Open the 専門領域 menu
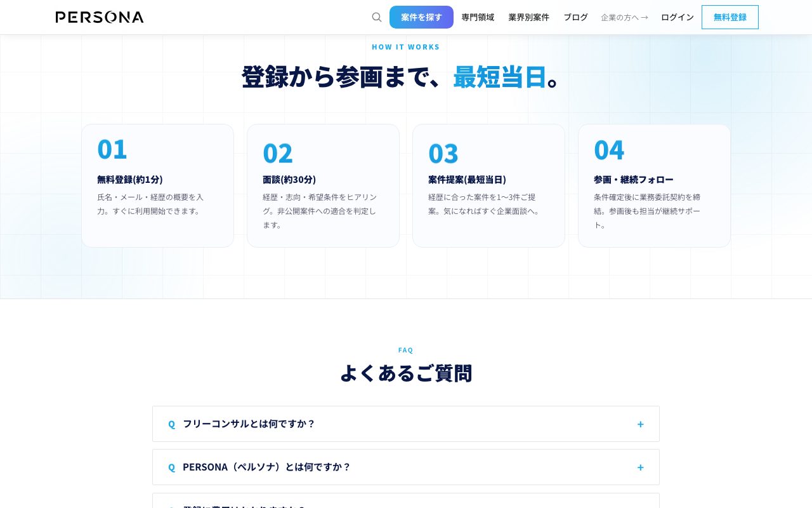This screenshot has width=812, height=508. (478, 17)
